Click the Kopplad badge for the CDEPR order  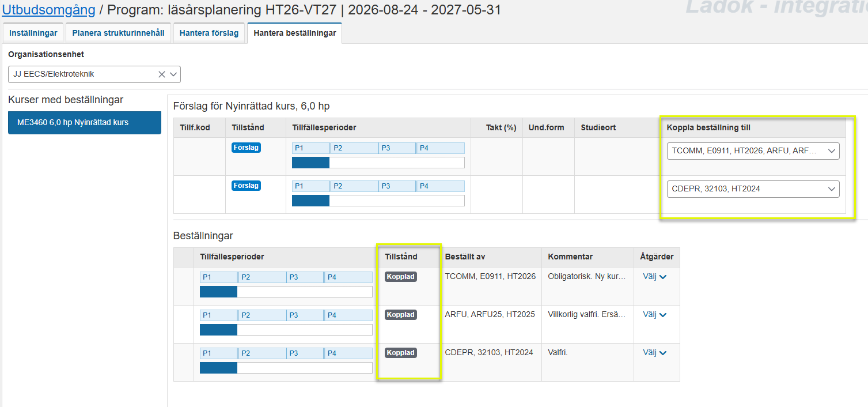pos(400,353)
